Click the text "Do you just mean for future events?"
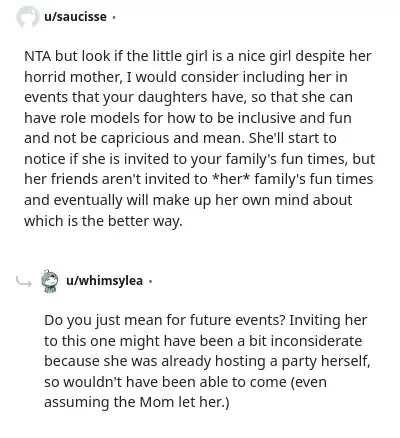 [x=165, y=321]
